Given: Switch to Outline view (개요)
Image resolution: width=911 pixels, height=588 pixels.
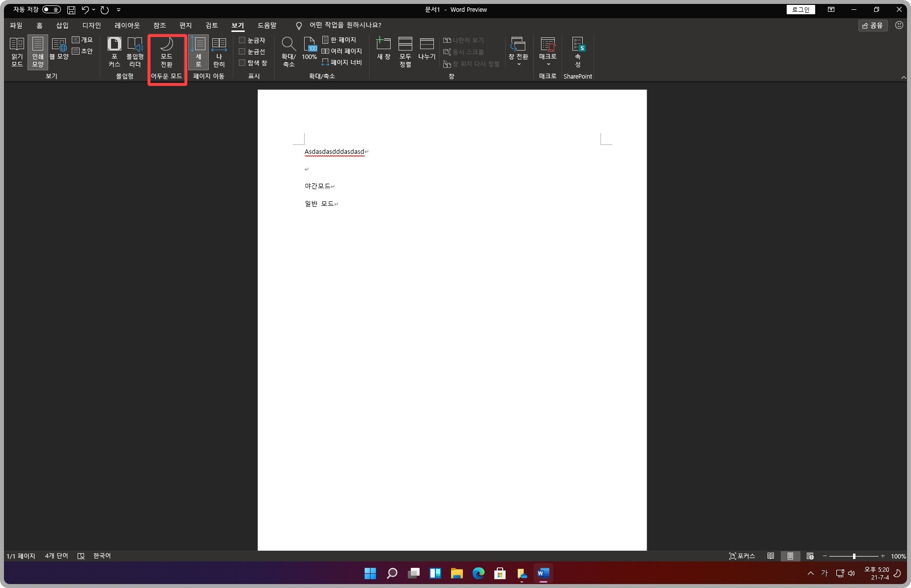Looking at the screenshot, I should click(x=82, y=40).
